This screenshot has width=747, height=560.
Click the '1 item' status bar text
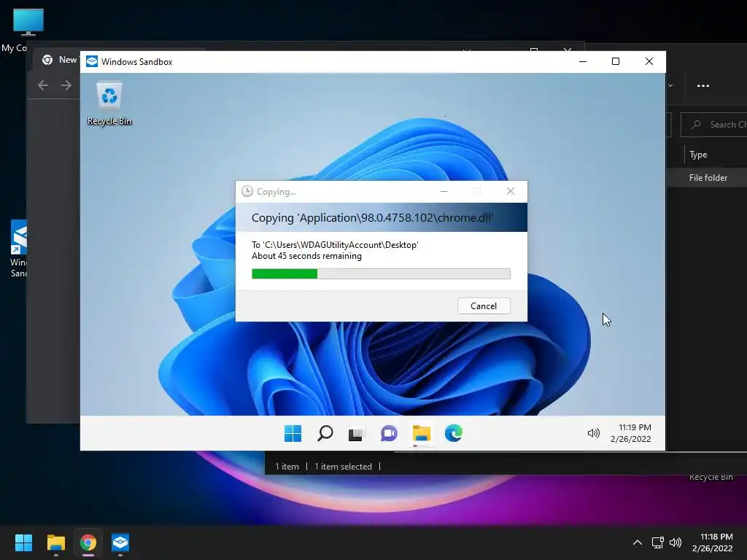pos(287,467)
